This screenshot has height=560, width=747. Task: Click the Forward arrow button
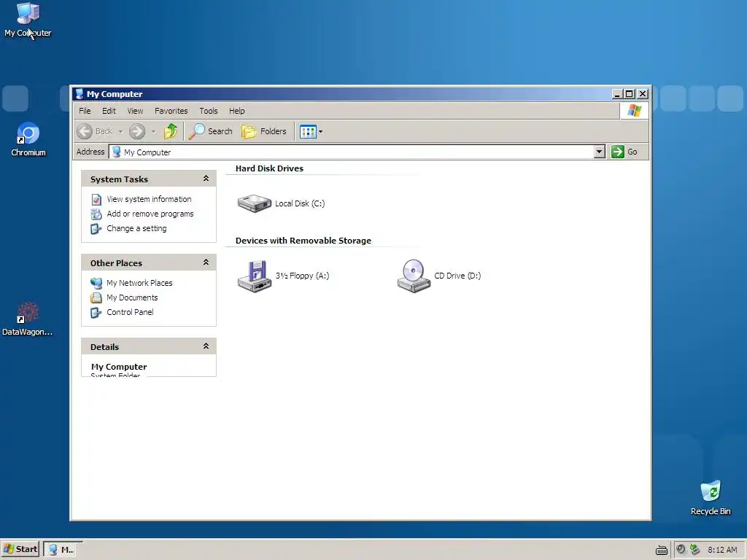coord(137,131)
